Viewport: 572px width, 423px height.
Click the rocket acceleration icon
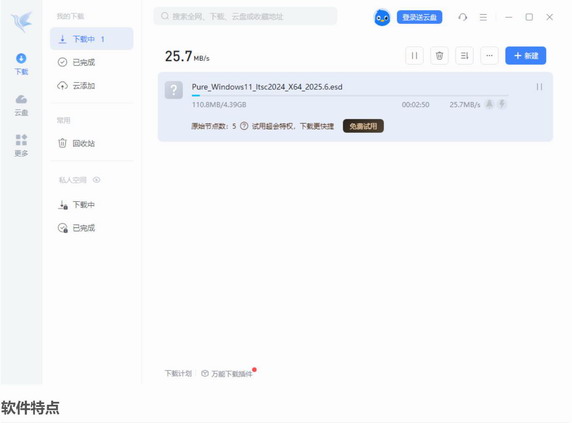tap(489, 104)
